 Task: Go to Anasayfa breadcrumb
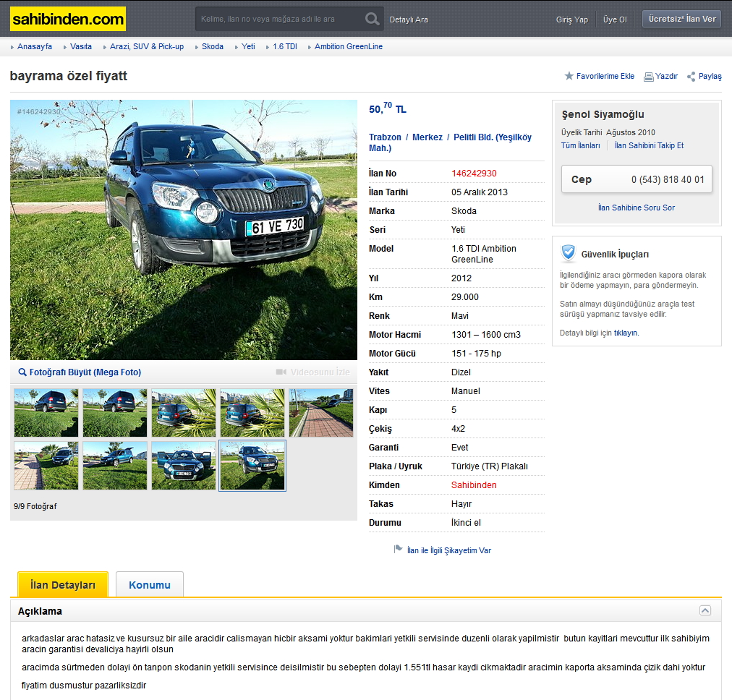35,47
